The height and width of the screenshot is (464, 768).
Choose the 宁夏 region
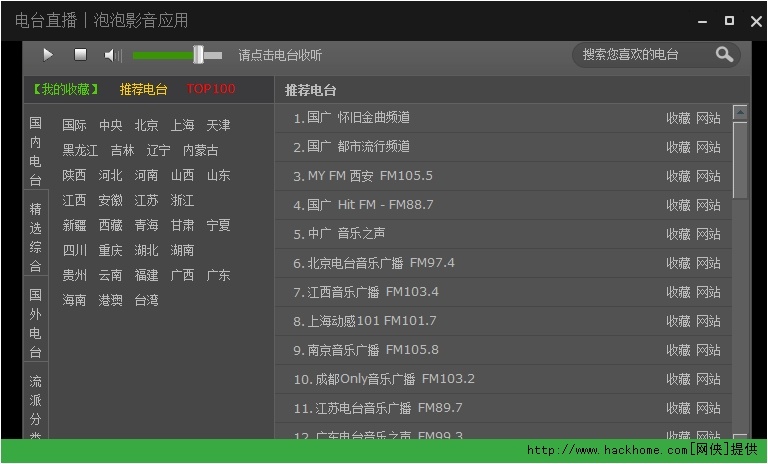(x=218, y=225)
